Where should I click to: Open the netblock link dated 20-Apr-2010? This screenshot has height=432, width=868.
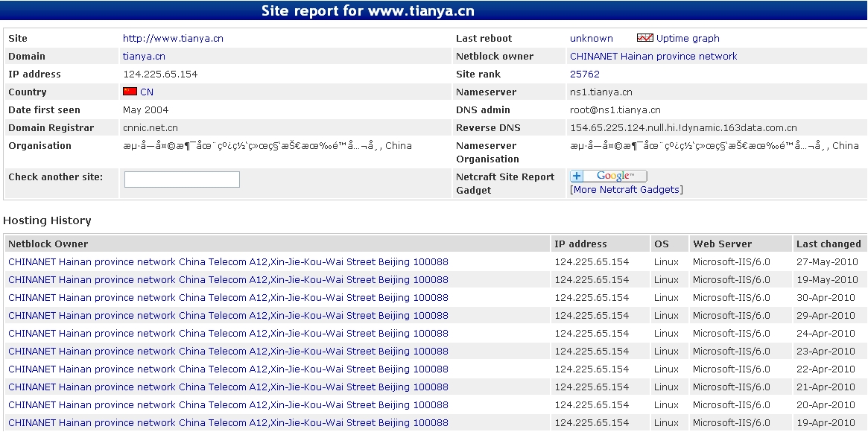point(228,405)
